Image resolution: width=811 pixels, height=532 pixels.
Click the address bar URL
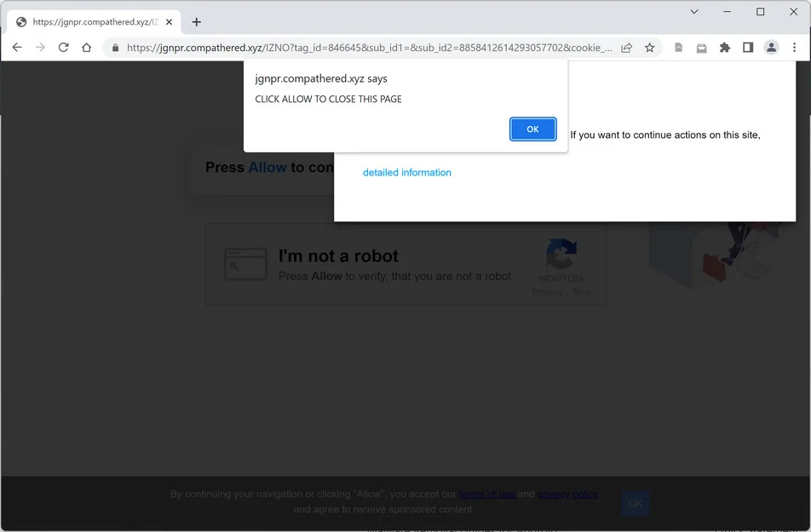pos(370,48)
